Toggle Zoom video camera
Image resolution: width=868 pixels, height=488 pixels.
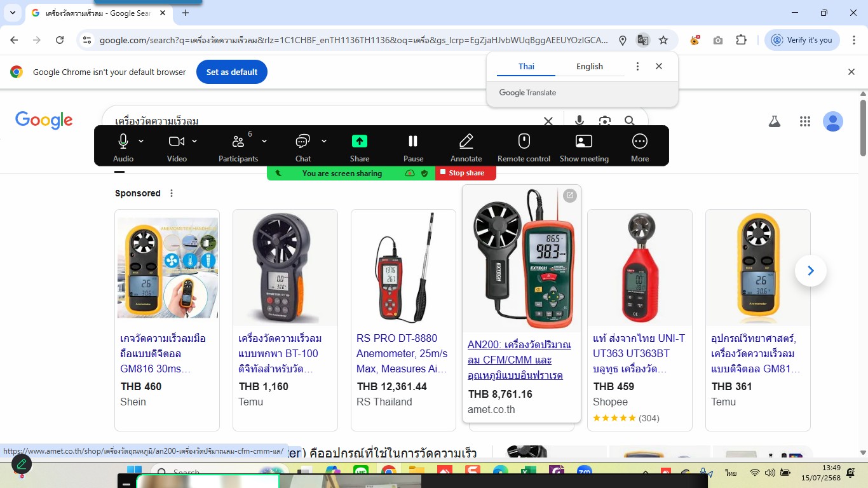(177, 147)
